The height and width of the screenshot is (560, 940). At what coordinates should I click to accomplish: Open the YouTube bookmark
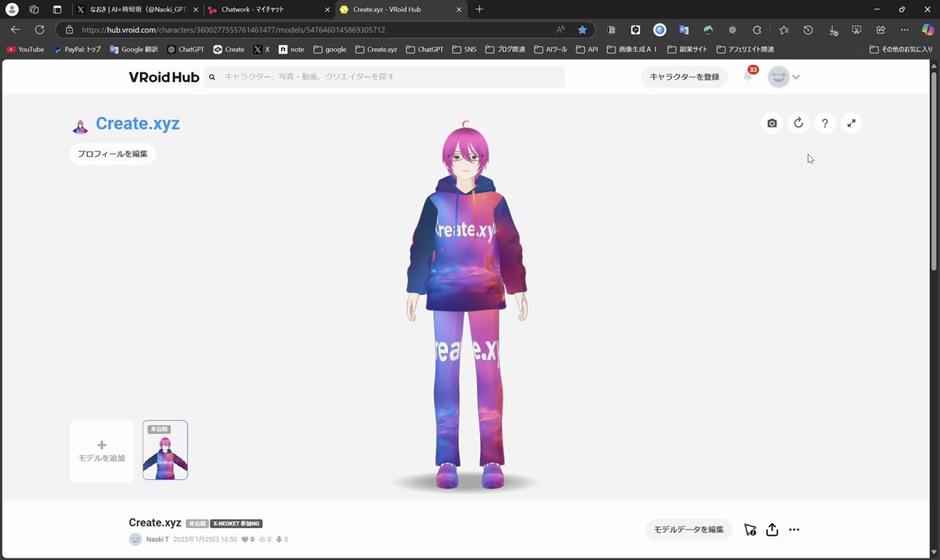[x=26, y=49]
